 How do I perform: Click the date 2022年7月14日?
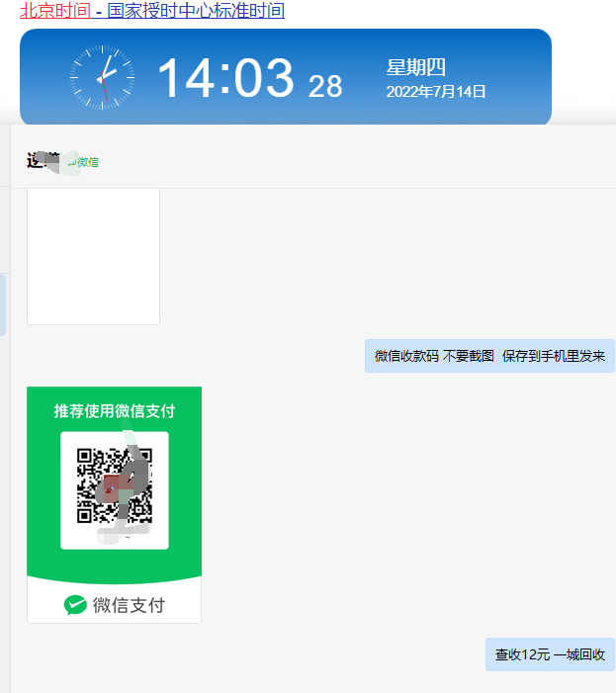click(x=436, y=92)
